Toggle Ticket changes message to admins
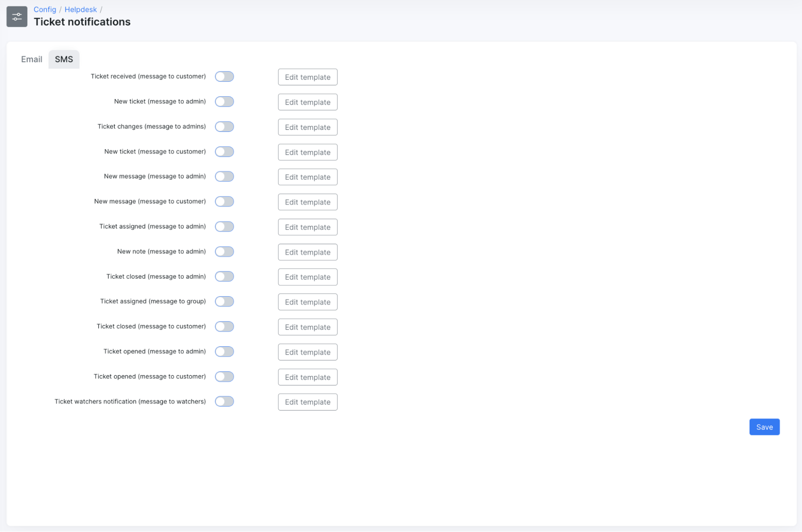 [224, 126]
